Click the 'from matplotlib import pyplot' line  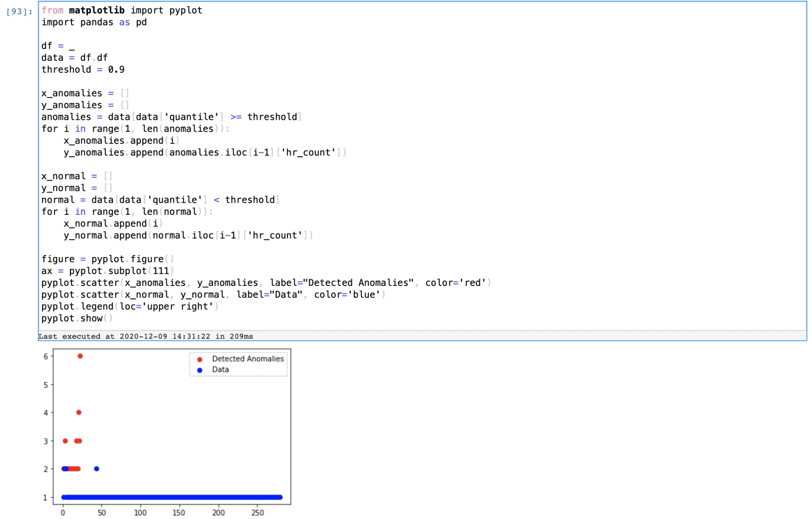[x=122, y=10]
